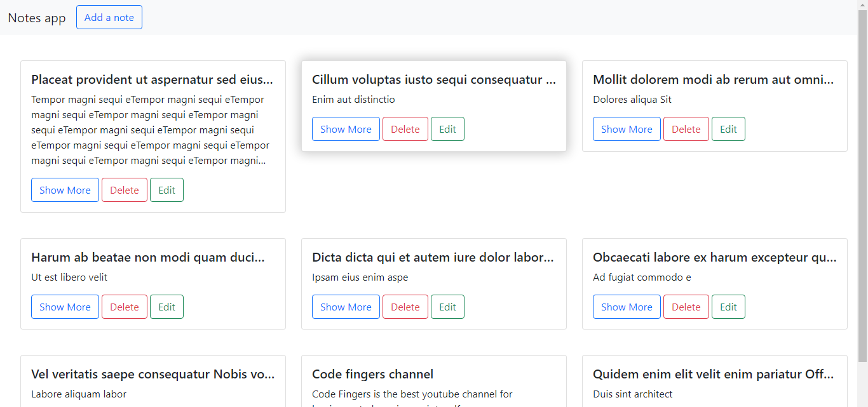Remove the Mollit dolorem note with Delete
The width and height of the screenshot is (868, 407).
(x=686, y=129)
